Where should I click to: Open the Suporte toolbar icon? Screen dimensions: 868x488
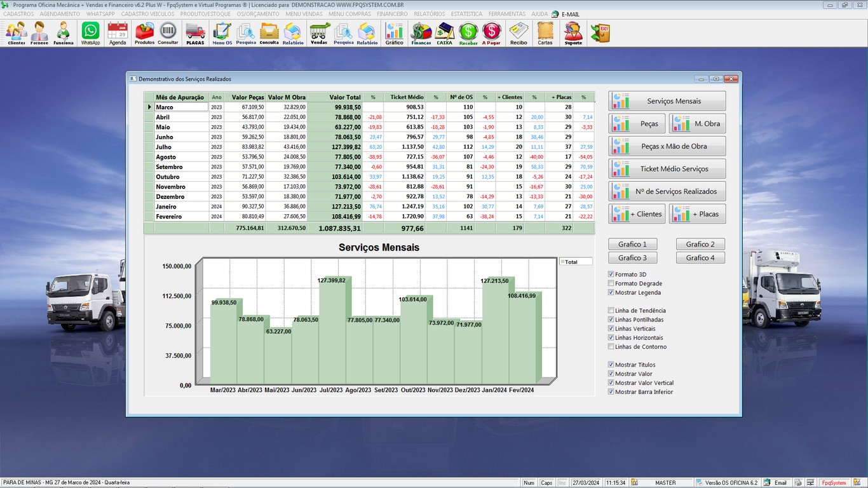(x=573, y=33)
